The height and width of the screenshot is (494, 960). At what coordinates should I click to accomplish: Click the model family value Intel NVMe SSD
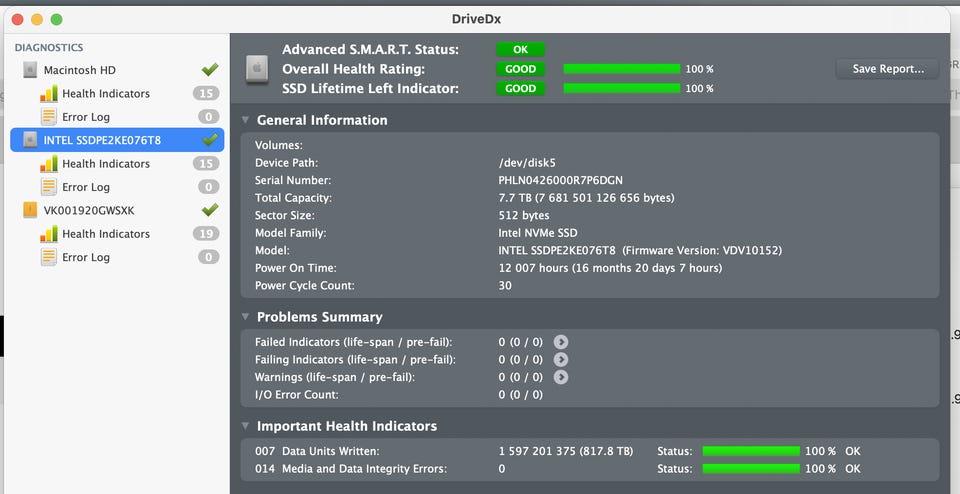tap(538, 233)
